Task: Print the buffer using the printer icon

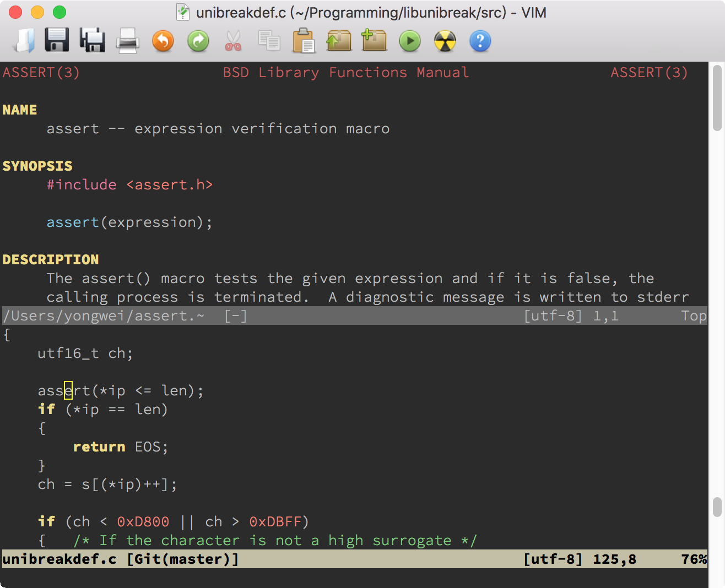Action: coord(127,41)
